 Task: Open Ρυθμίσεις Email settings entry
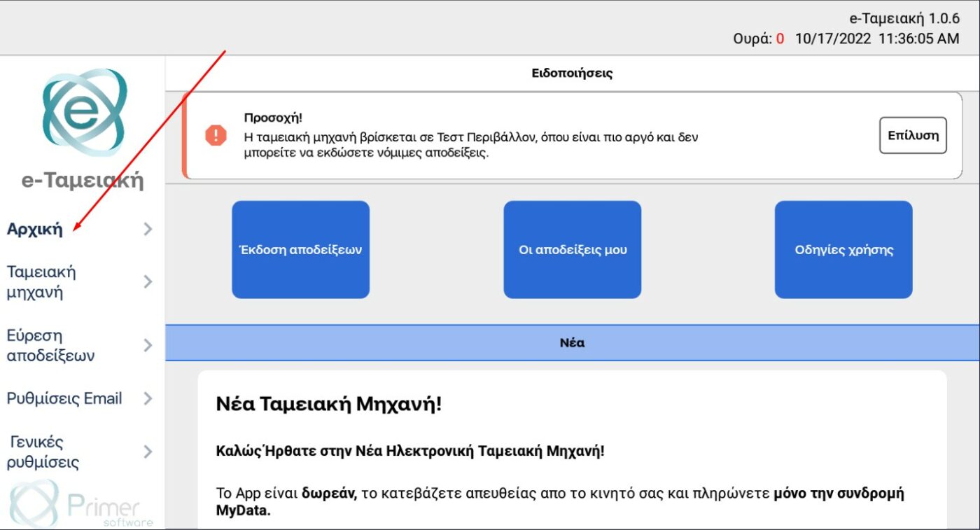click(64, 398)
